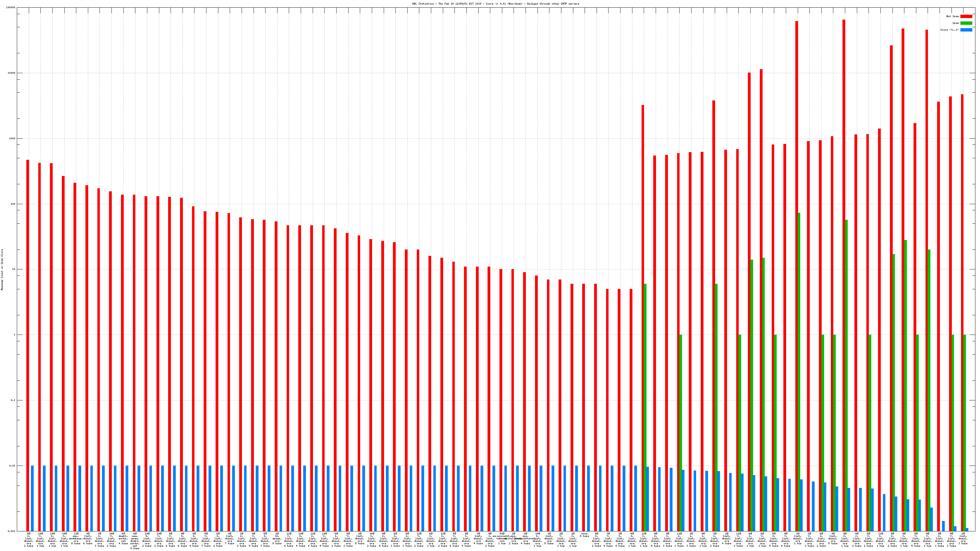Click the 'zen.spamhaus.org 8 hops' axis label
This screenshot has width=980, height=551.
coord(76,538)
